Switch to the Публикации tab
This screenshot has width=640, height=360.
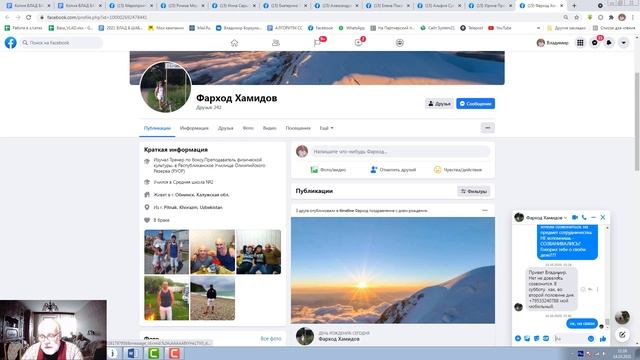pos(157,128)
